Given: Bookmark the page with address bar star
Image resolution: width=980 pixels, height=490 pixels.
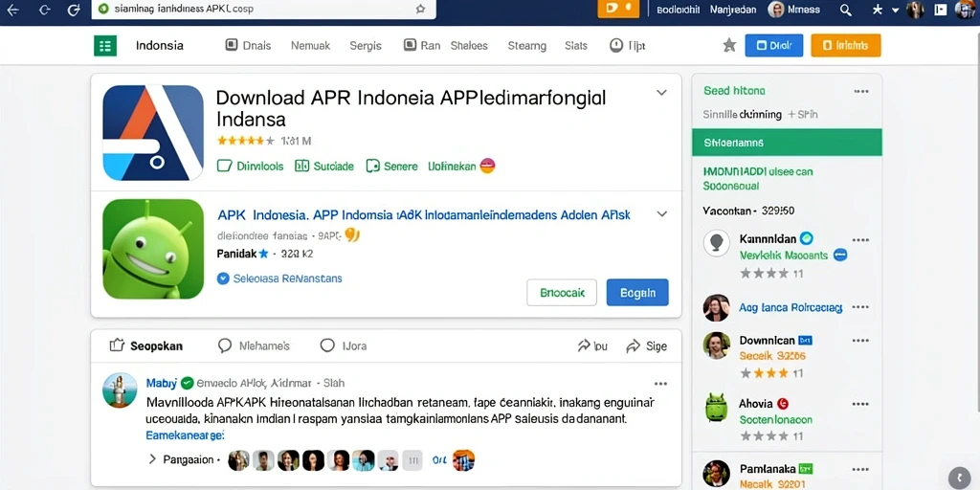Looking at the screenshot, I should [421, 10].
